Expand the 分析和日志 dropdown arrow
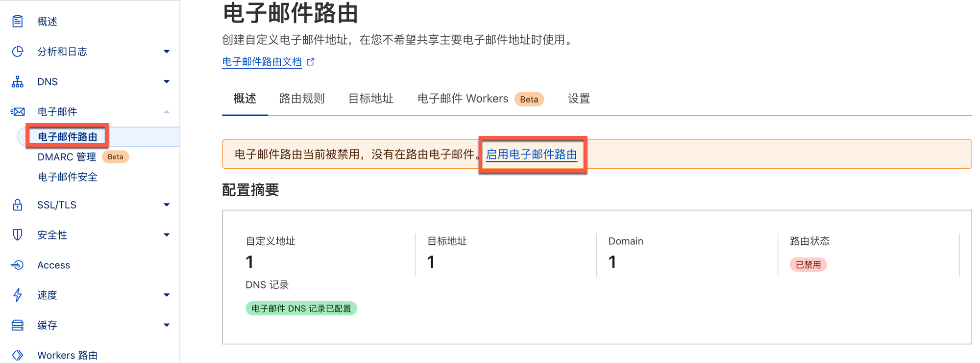The image size is (980, 363). 167,52
